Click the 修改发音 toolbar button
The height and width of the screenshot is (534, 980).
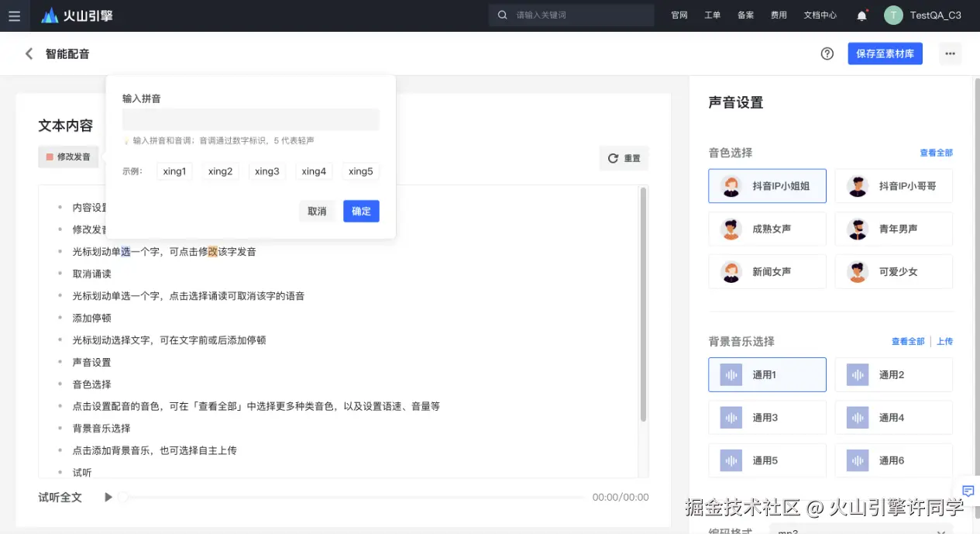click(x=68, y=157)
